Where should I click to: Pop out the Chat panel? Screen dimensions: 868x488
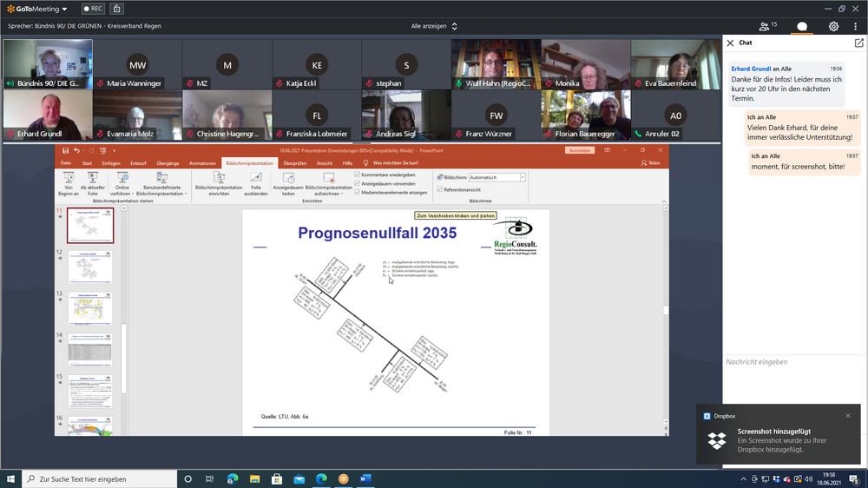point(858,43)
